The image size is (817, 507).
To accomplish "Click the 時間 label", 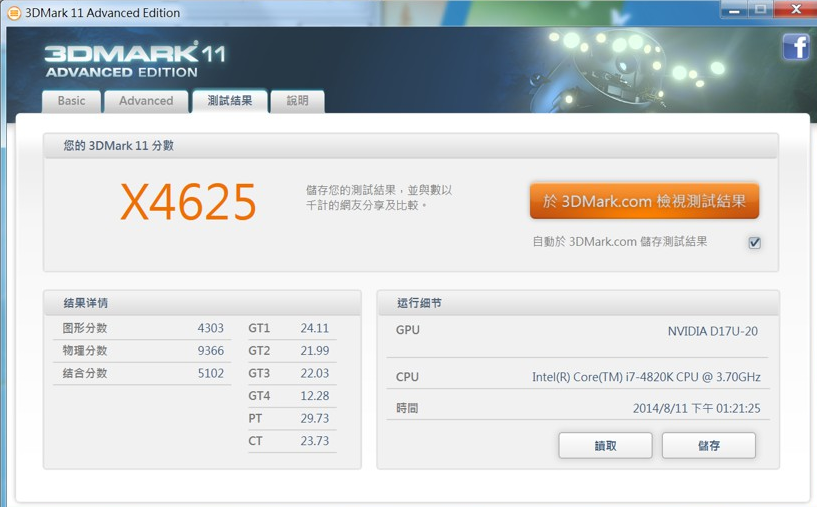I will (x=407, y=409).
